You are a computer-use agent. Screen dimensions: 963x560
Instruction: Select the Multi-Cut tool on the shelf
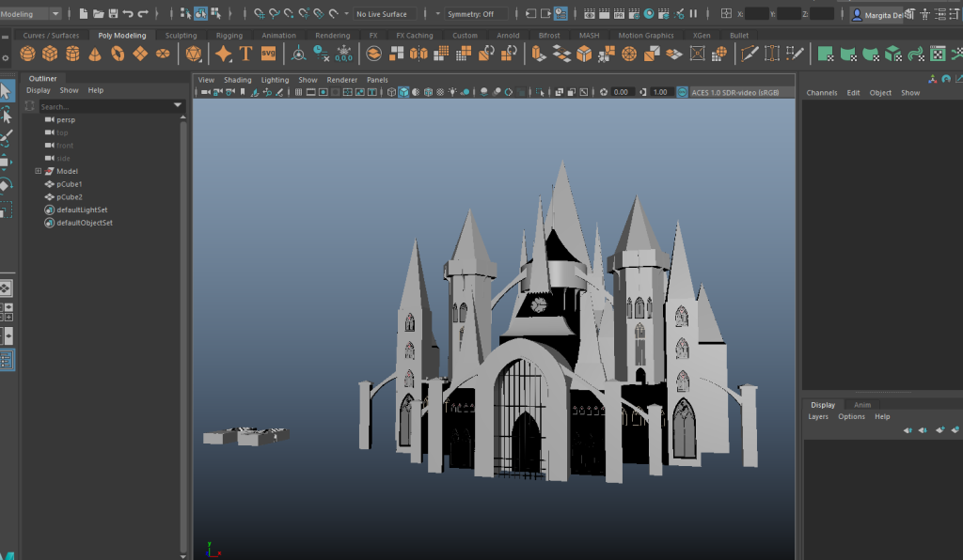click(750, 54)
